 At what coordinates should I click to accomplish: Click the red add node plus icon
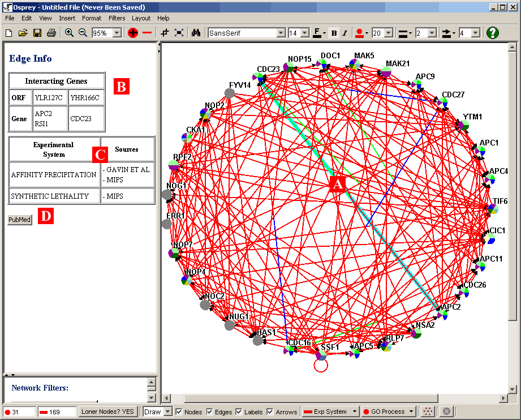tap(133, 33)
